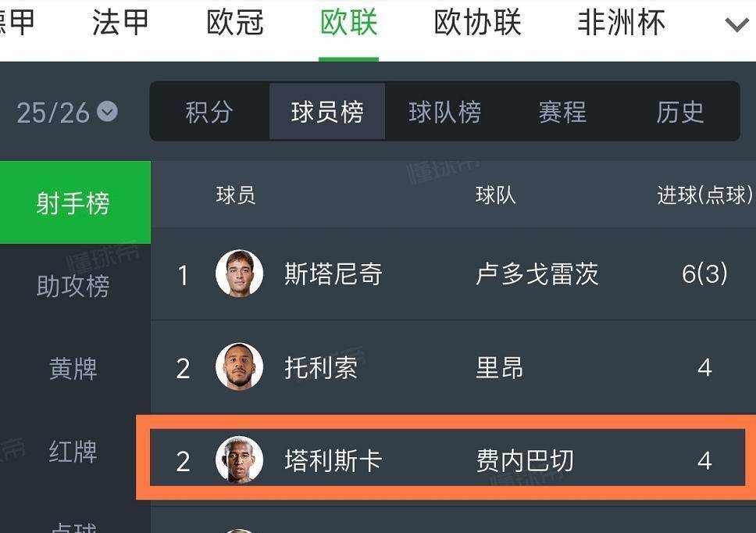Show the 黄牌 ranking list

pyautogui.click(x=73, y=368)
